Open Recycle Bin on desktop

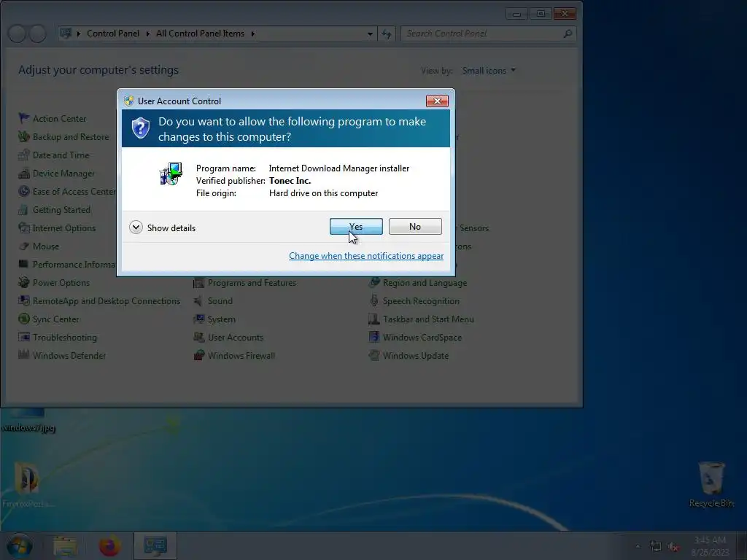[711, 484]
